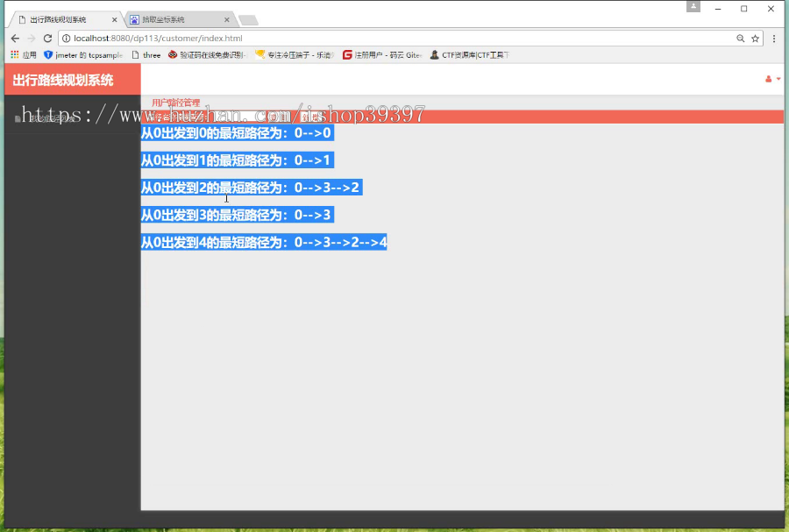Select the text 从0出发到0的最短路径为: 0-->0
Image resolution: width=789 pixels, height=532 pixels.
236,132
